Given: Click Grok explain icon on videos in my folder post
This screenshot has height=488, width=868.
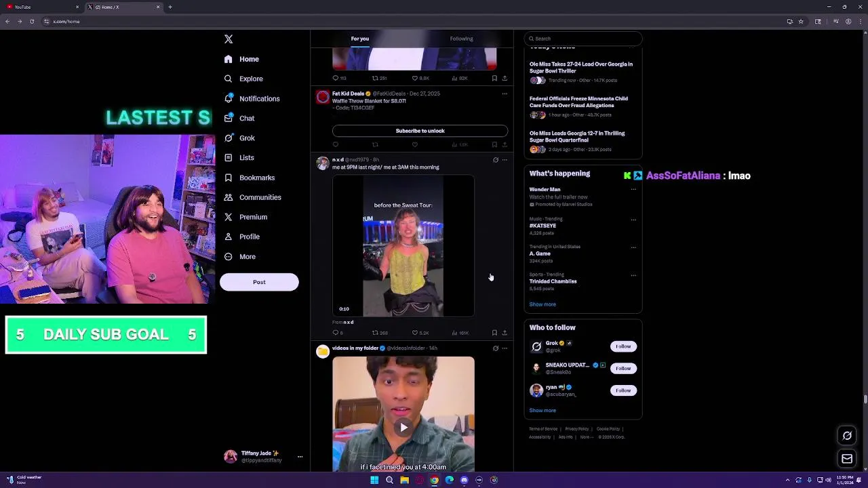Looking at the screenshot, I should coord(496,348).
